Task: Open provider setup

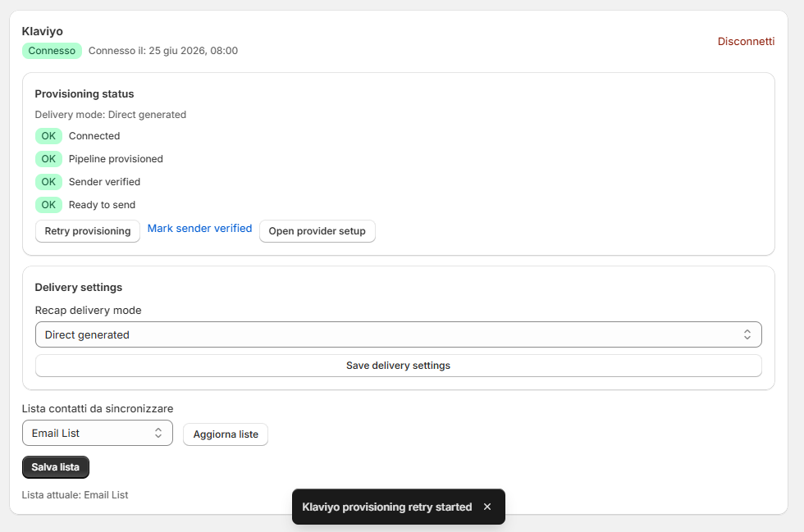Action: coord(317,231)
